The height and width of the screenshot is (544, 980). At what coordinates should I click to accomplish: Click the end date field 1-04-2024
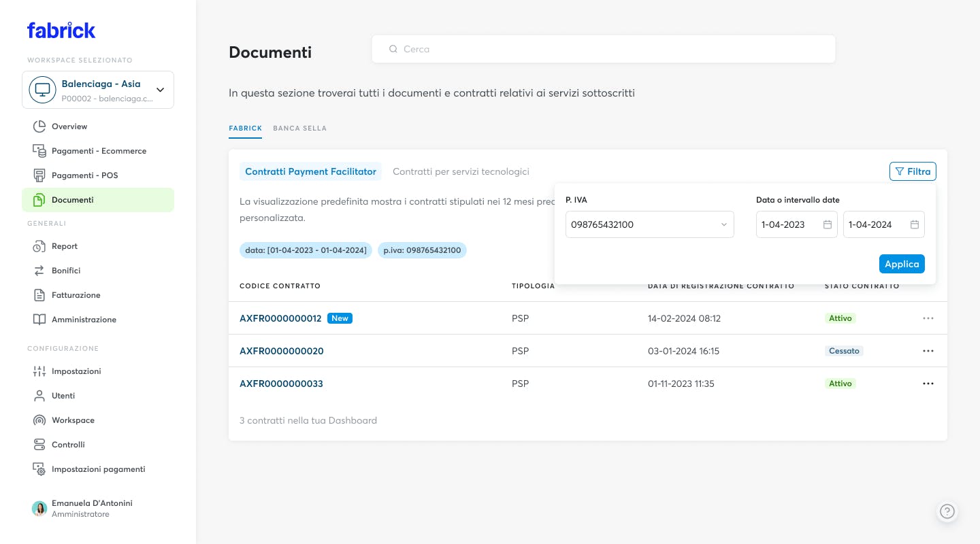tap(884, 224)
